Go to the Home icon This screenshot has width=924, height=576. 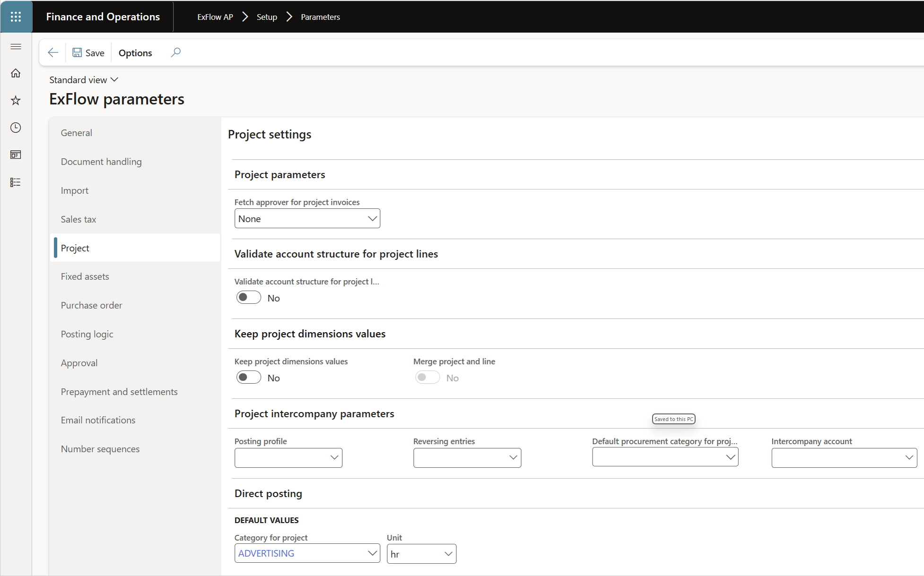pos(16,73)
